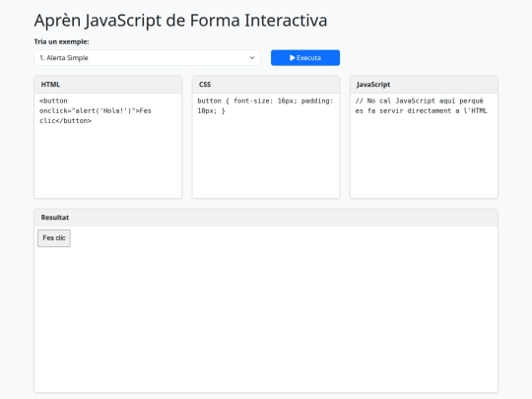Click the page title 'Aprèn JavaScript de Forma Interactiva'
This screenshot has height=399, width=532.
click(x=180, y=21)
